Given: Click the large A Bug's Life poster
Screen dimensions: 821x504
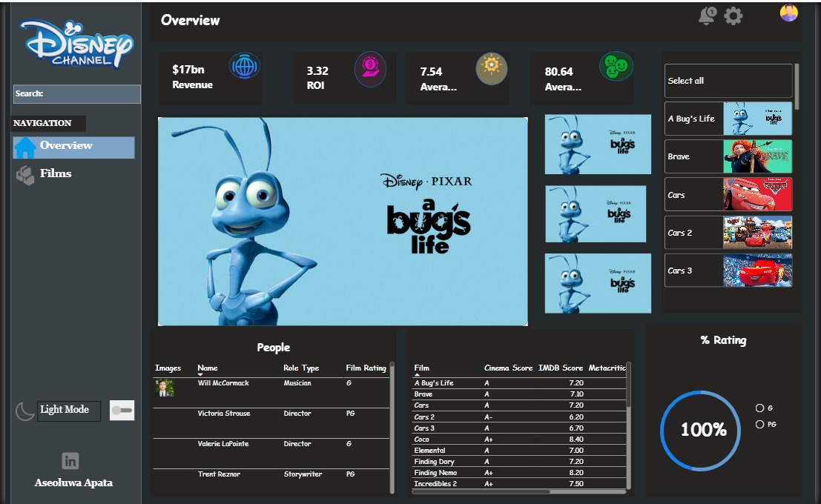Looking at the screenshot, I should [x=343, y=222].
